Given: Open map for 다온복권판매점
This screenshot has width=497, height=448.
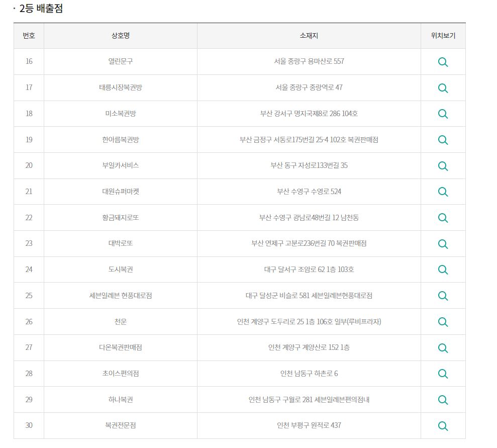Looking at the screenshot, I should [443, 348].
